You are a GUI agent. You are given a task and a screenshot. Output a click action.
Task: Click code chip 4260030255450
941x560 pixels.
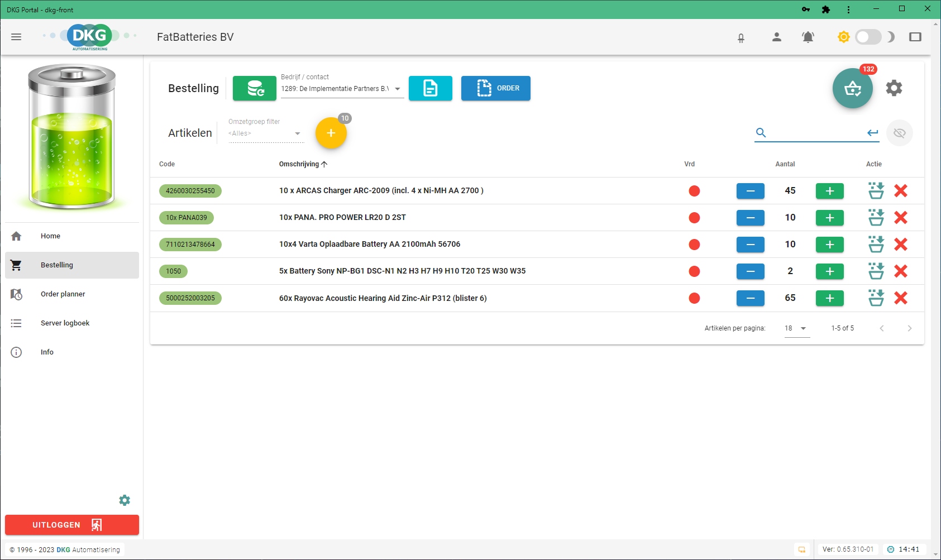pyautogui.click(x=190, y=191)
